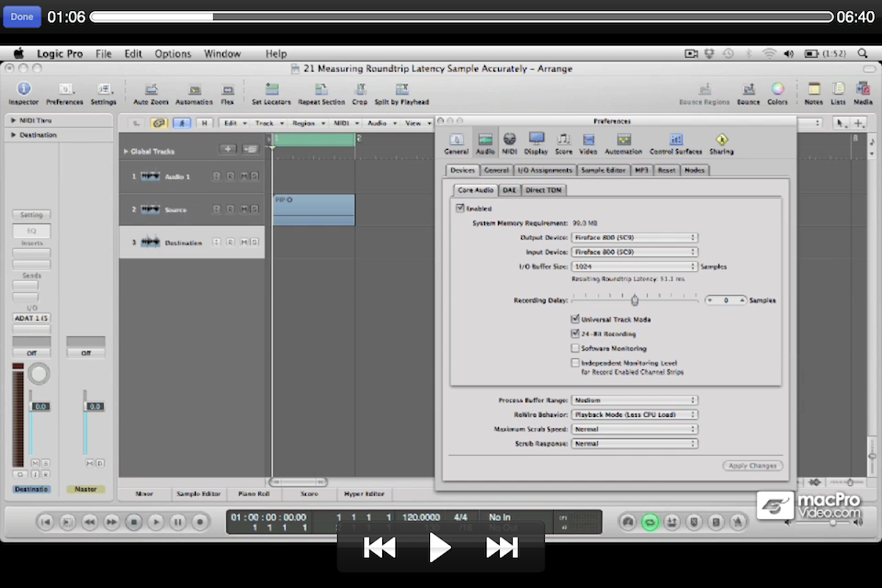Viewport: 882px width, 588px height.
Task: Expand the Global Tracks disclosure triangle
Action: pyautogui.click(x=126, y=152)
